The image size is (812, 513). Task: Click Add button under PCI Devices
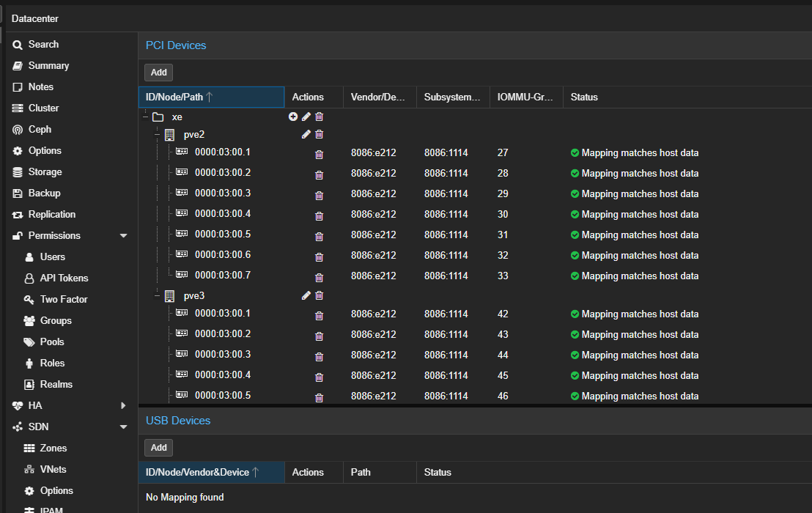click(x=159, y=72)
